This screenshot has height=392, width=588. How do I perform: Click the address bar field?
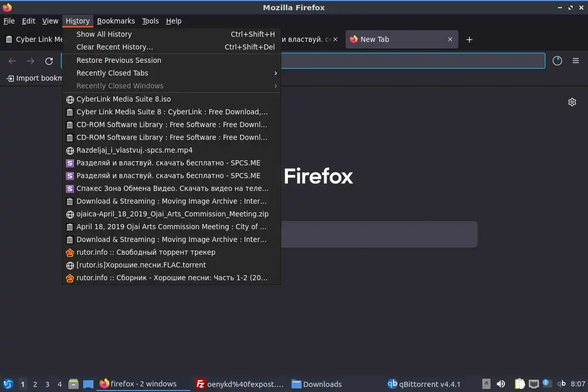point(412,61)
